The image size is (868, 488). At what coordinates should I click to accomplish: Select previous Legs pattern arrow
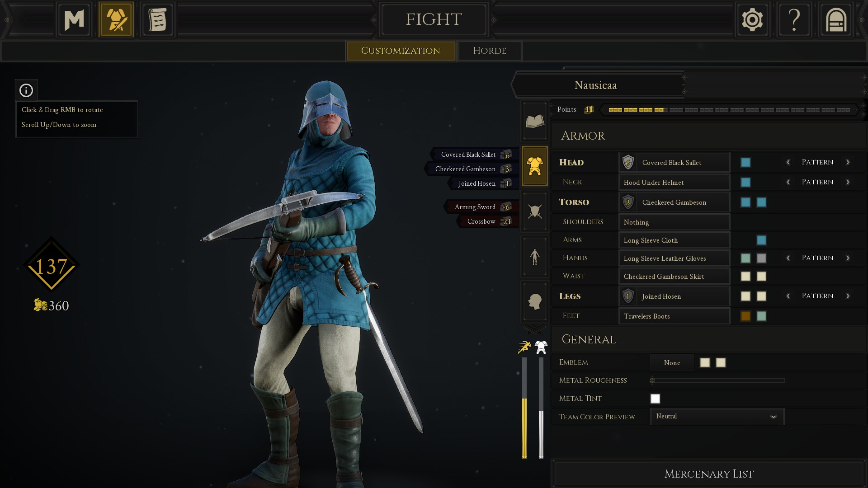788,296
